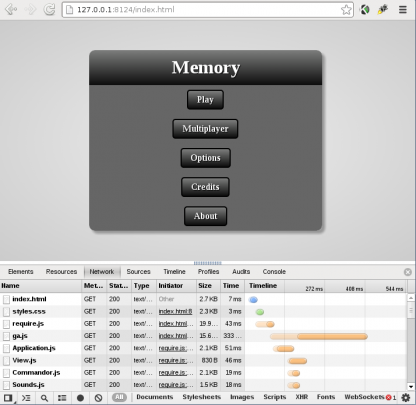This screenshot has height=405, width=416.
Task: Open the DevTools search magnifier icon
Action: (44, 398)
